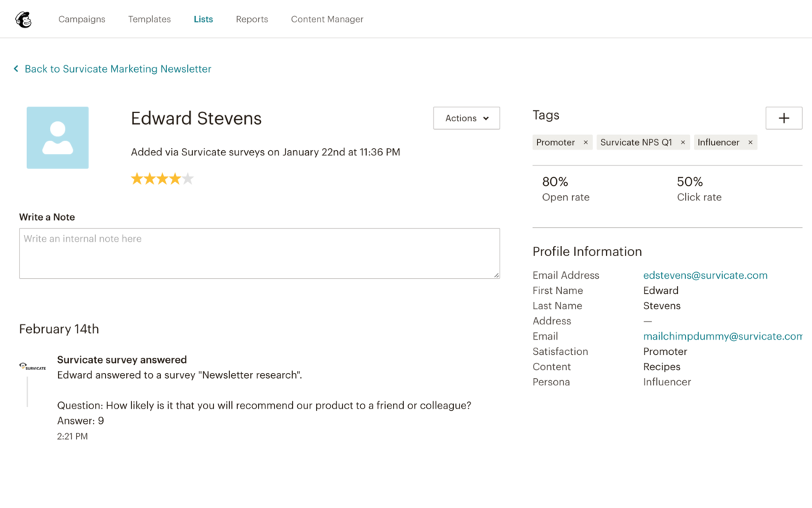Click the Survicate logo in activity feed

(33, 366)
